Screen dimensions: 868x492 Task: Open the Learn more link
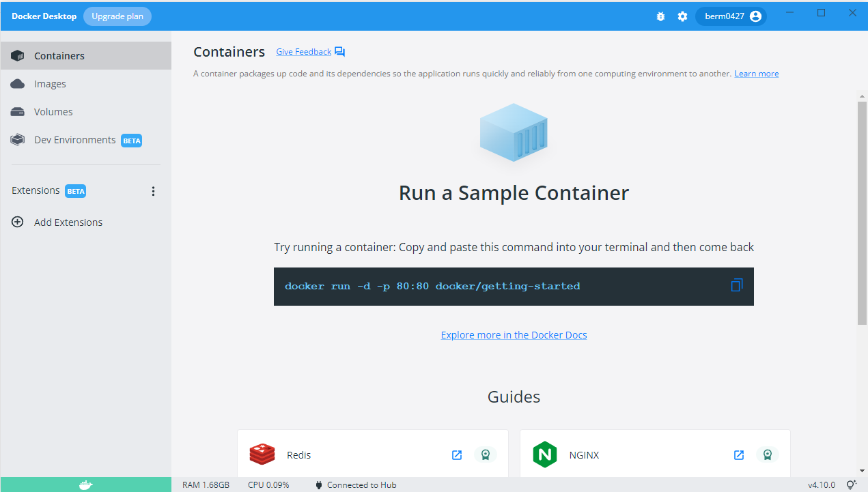coord(756,74)
